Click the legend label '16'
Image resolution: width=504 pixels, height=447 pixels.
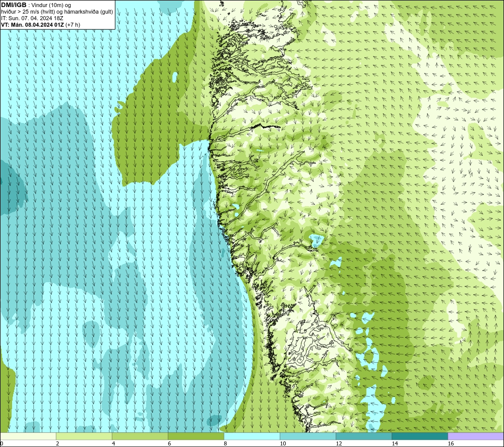(450, 443)
